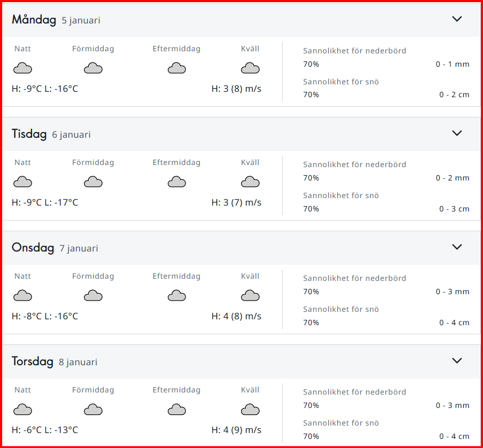
Task: Click Onsdag Natt cloud icon
Action: pos(23,296)
